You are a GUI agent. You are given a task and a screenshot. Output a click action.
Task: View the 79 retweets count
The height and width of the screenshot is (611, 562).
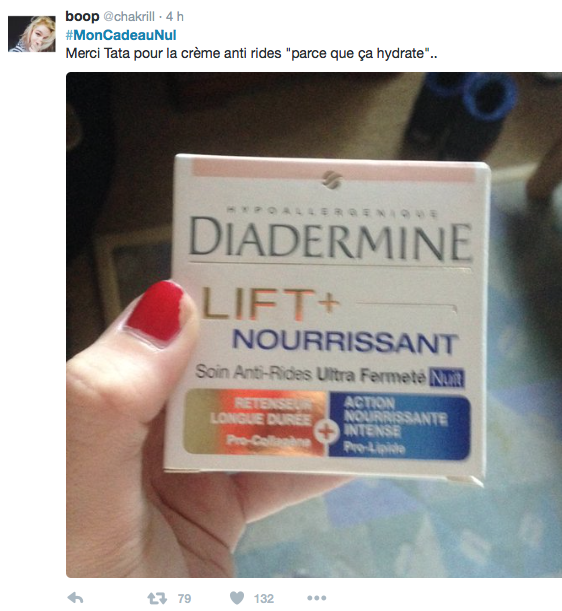[x=184, y=598]
